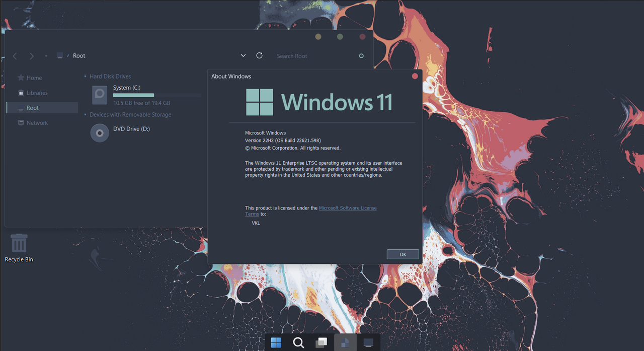Collapse the Hard Disk Drives group
Viewport: 644px width, 351px height.
tap(86, 77)
